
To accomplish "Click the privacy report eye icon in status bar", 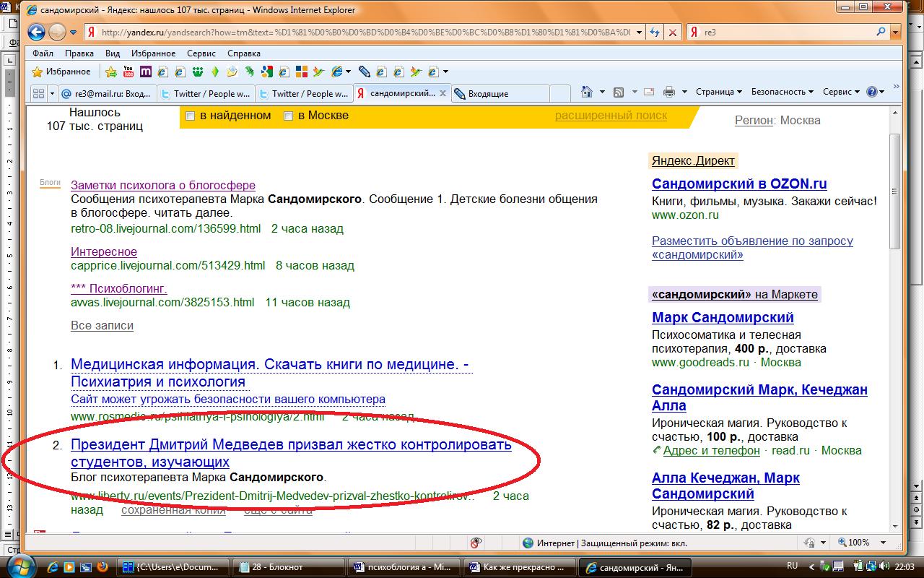I will (476, 543).
